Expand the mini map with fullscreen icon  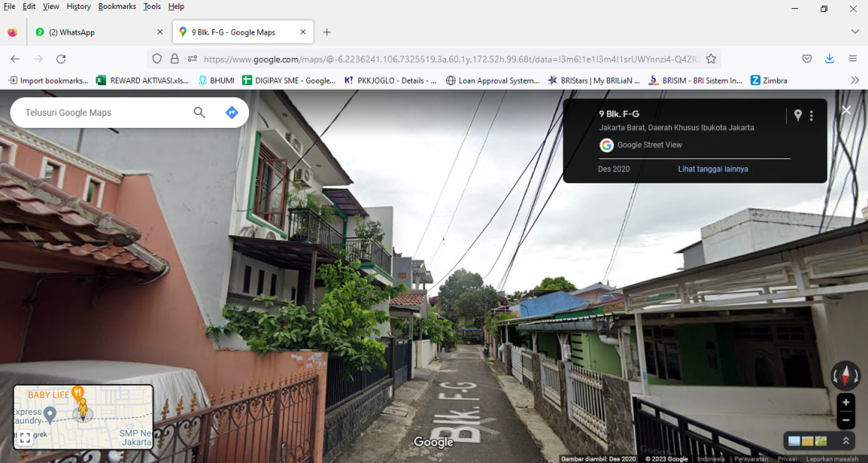25,437
